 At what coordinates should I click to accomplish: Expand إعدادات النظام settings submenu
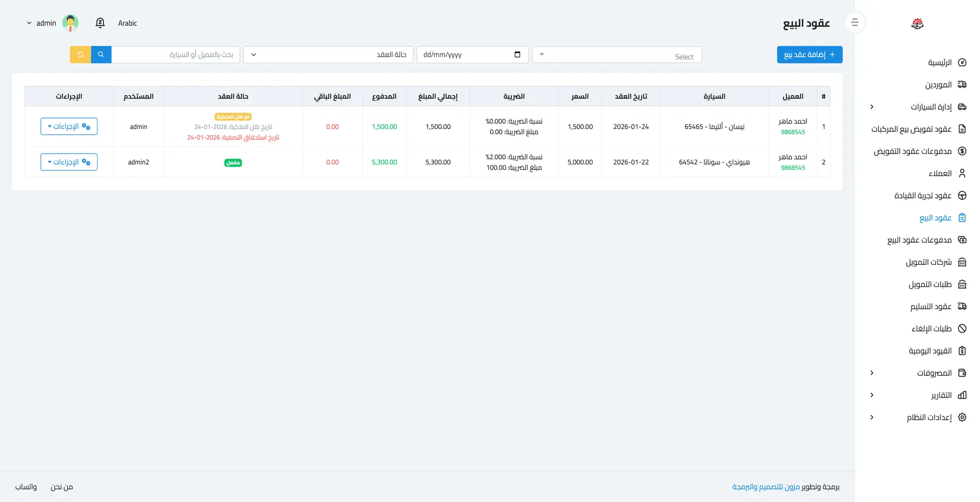tap(872, 417)
